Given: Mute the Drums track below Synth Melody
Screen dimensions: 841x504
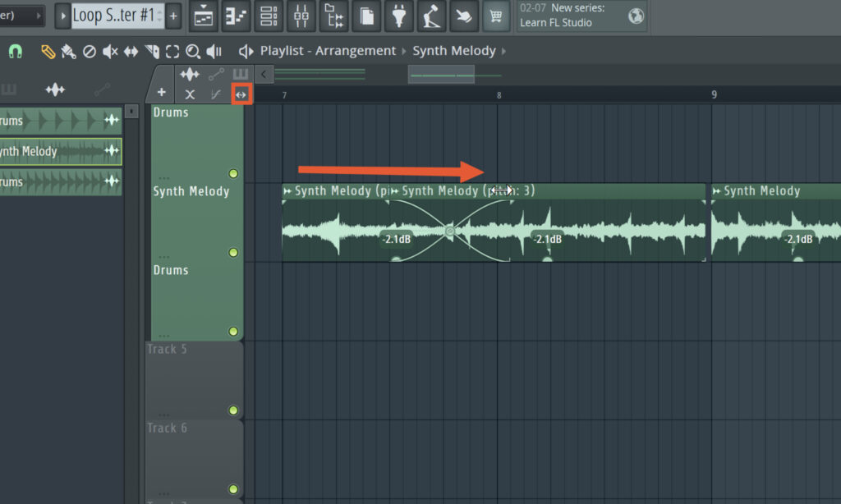Looking at the screenshot, I should coord(233,332).
